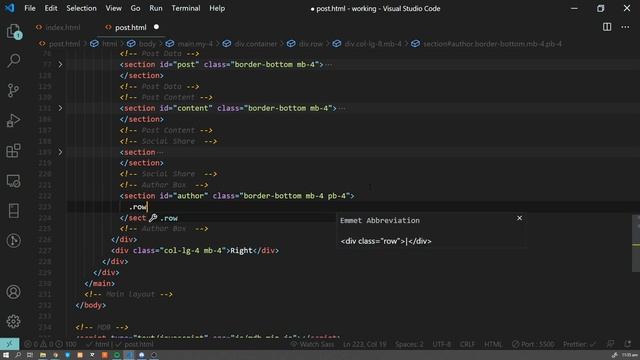
Task: Unfold ellipsis after section id="content" line
Action: point(342,108)
